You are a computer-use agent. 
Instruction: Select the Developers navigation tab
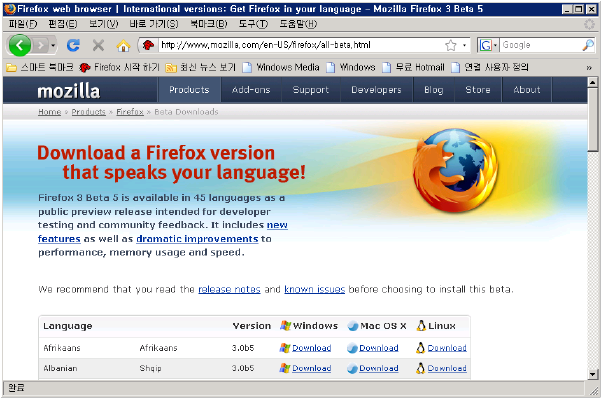tap(376, 90)
